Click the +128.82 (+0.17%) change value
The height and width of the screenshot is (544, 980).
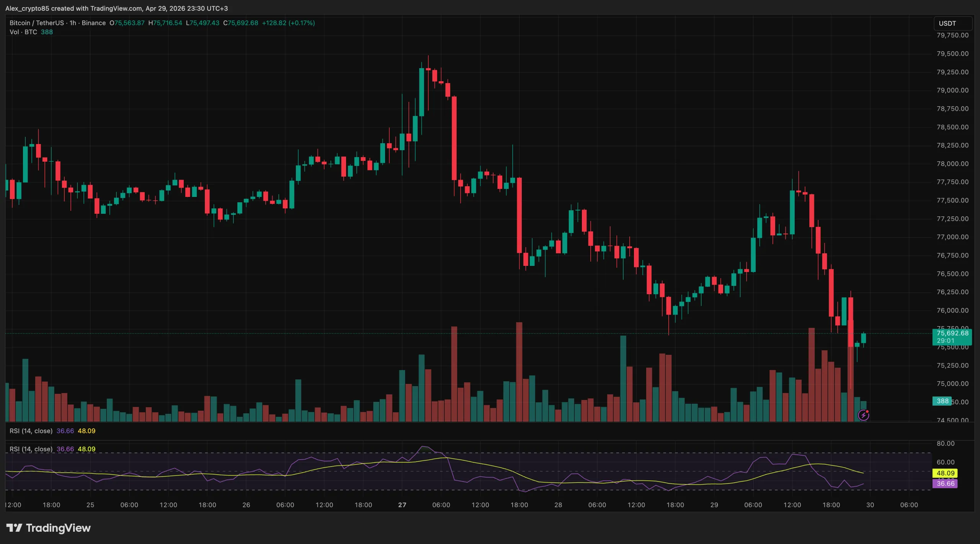coord(288,23)
